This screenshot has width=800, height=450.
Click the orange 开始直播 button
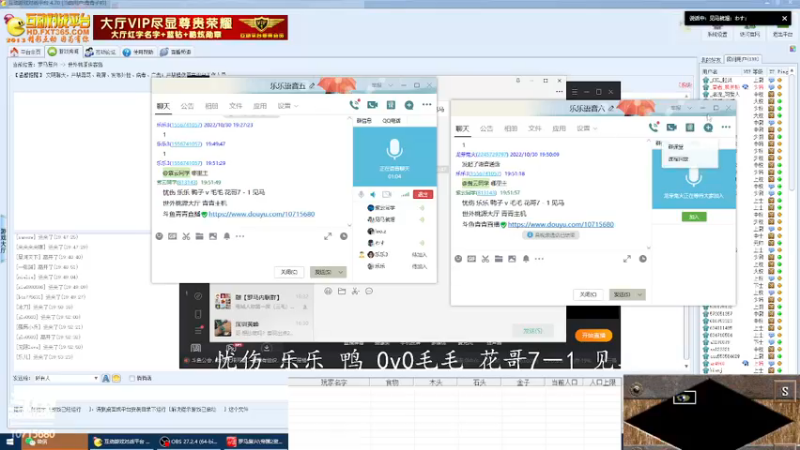pos(593,335)
